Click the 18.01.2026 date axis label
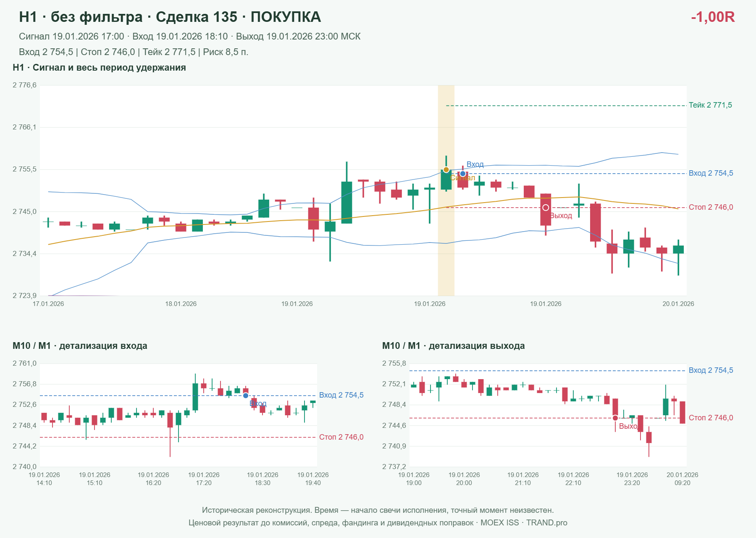The image size is (756, 538). [x=181, y=304]
